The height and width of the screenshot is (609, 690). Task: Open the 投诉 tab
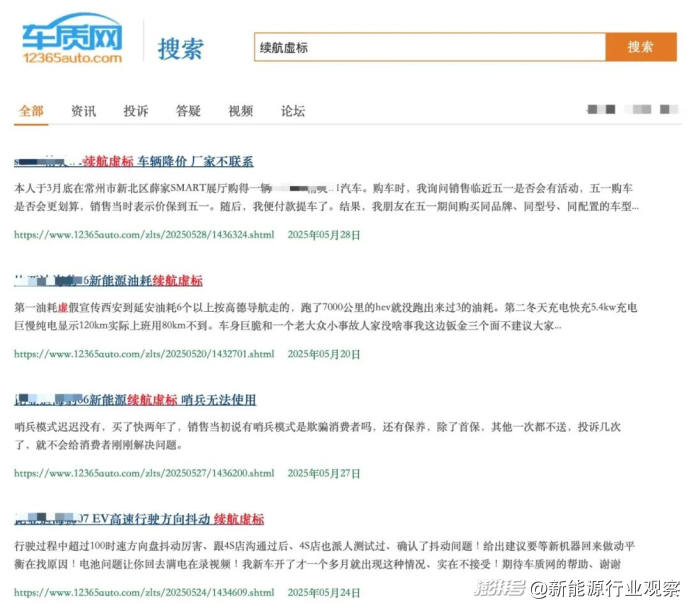click(136, 111)
